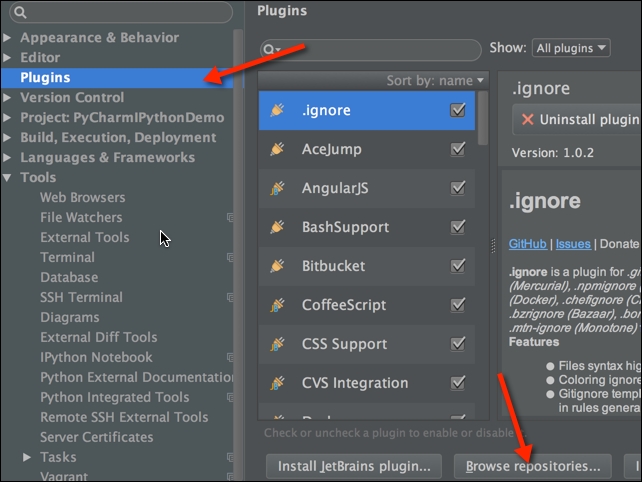Disable the BashSupport plugin checkbox

click(x=458, y=226)
